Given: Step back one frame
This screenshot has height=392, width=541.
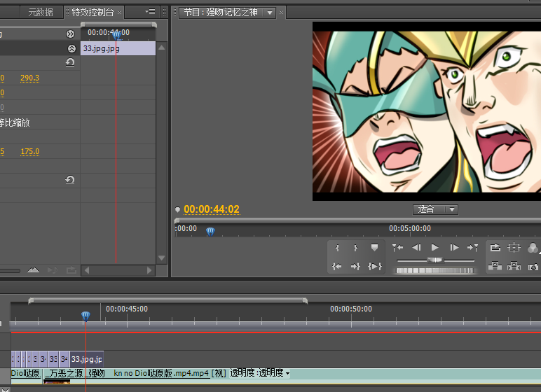Looking at the screenshot, I should (416, 247).
